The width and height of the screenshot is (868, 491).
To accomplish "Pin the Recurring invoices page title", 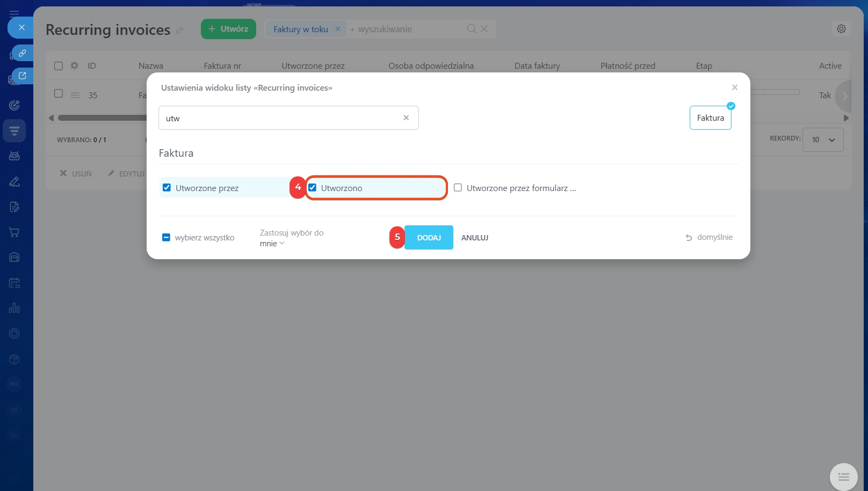I will pos(179,31).
